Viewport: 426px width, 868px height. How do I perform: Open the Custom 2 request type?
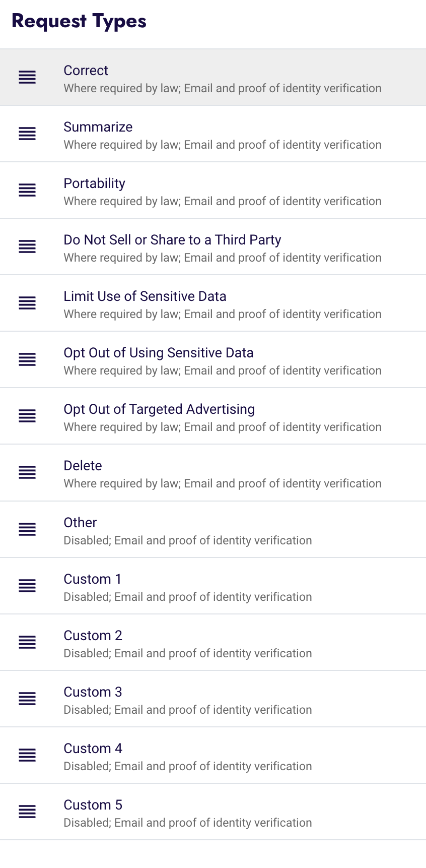(x=213, y=642)
